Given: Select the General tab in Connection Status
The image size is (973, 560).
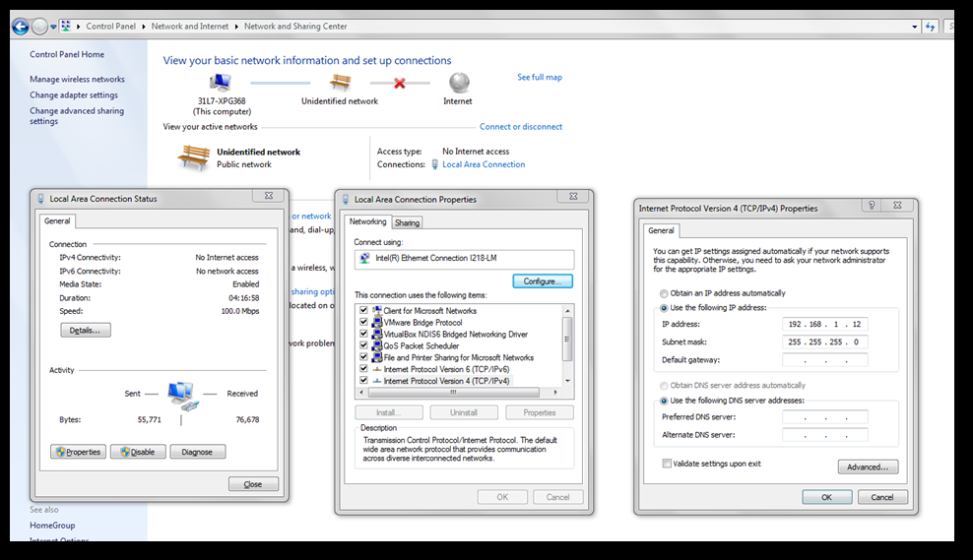Looking at the screenshot, I should point(58,221).
